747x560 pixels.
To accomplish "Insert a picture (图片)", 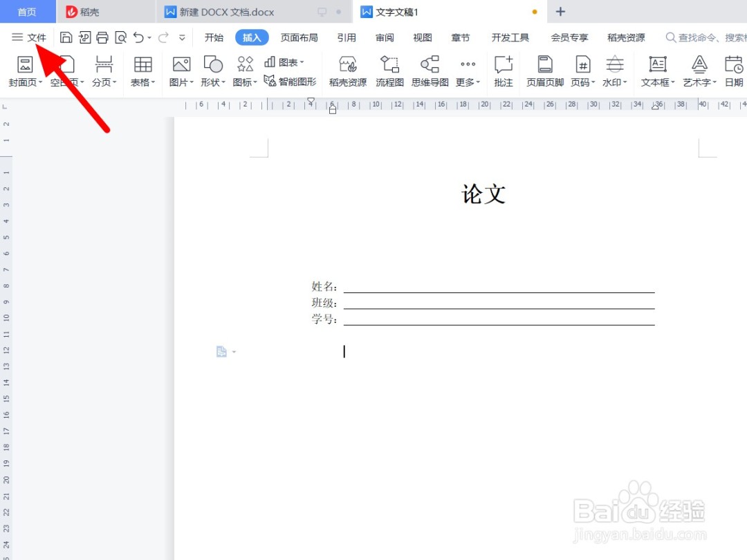I will [x=181, y=71].
